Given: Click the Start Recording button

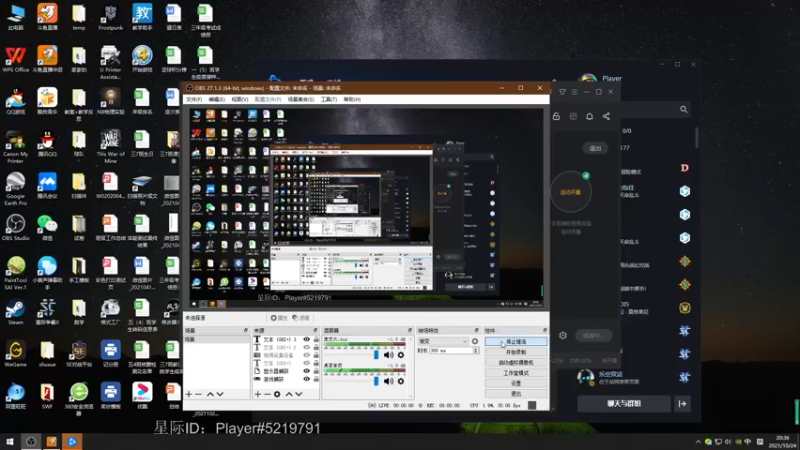Looking at the screenshot, I should (x=516, y=352).
